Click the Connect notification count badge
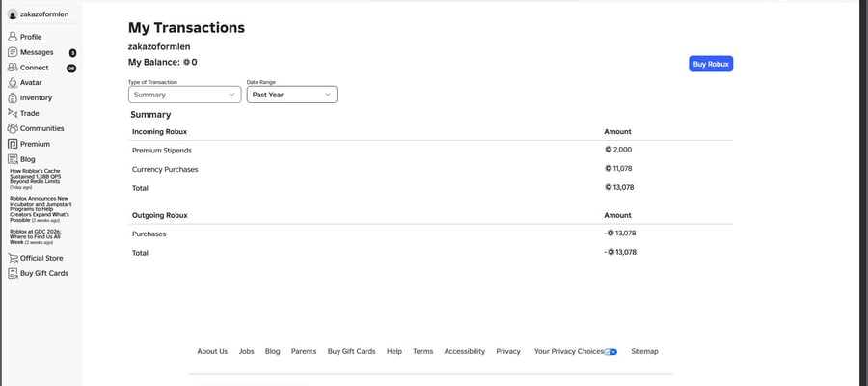The image size is (868, 386). tap(71, 69)
